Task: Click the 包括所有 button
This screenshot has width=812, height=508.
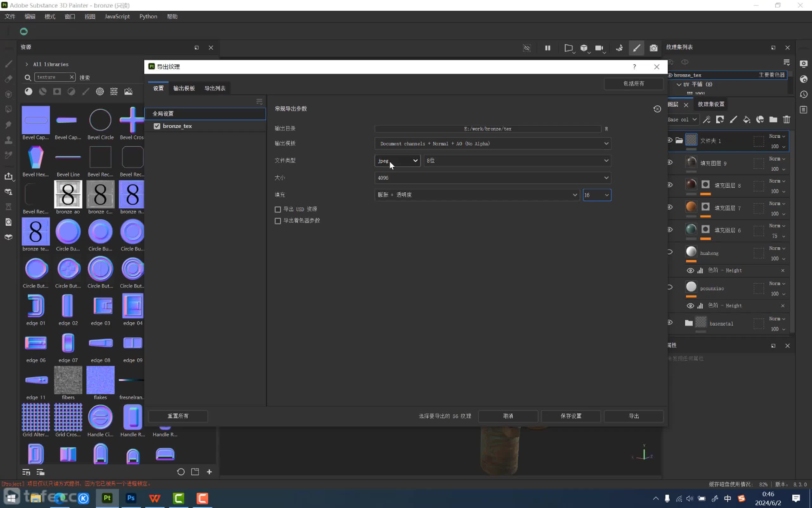Action: 633,84
